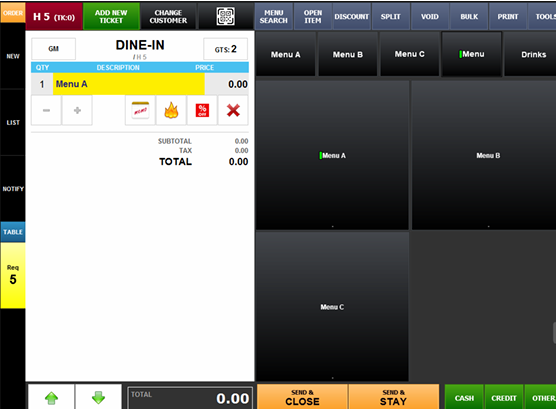
Task: Select the Menu A line in ticket
Action: tap(140, 84)
